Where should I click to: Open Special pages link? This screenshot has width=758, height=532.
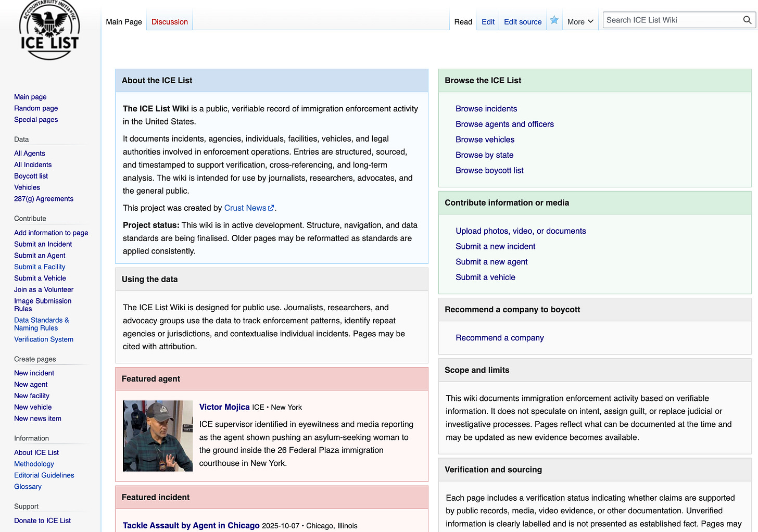click(36, 120)
